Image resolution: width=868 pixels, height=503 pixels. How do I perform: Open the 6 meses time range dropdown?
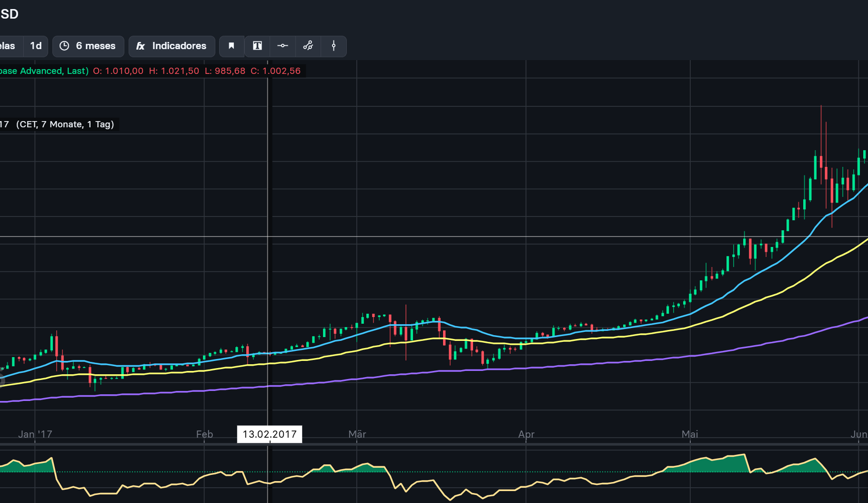click(x=88, y=46)
